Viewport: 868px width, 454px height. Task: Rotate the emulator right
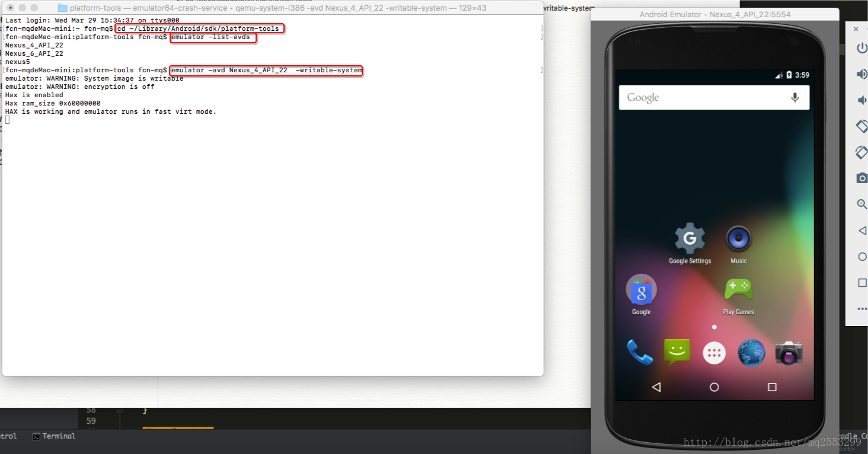(861, 152)
